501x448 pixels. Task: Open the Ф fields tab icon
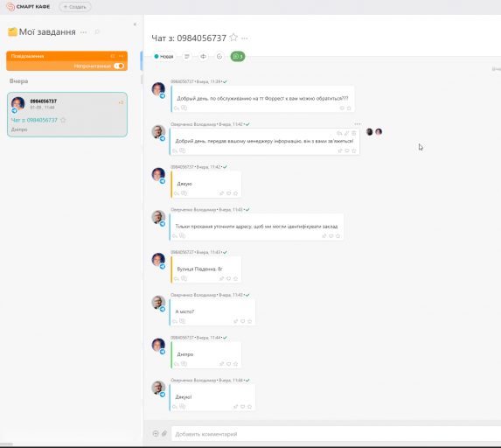[203, 57]
